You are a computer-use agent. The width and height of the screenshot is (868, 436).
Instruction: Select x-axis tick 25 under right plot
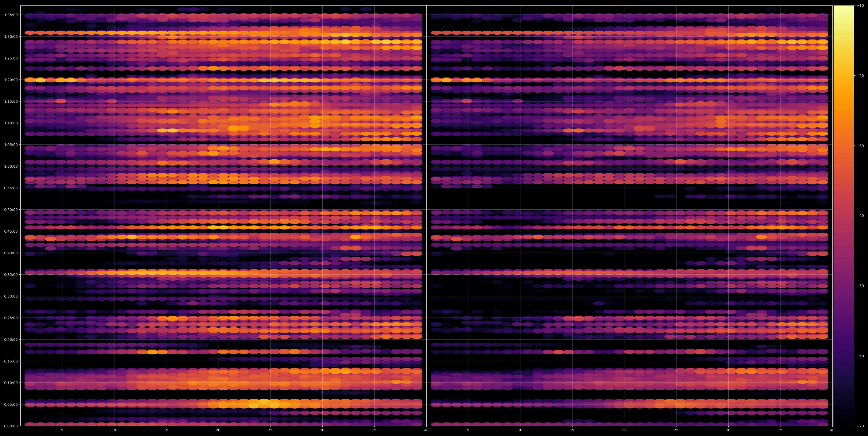click(x=676, y=430)
